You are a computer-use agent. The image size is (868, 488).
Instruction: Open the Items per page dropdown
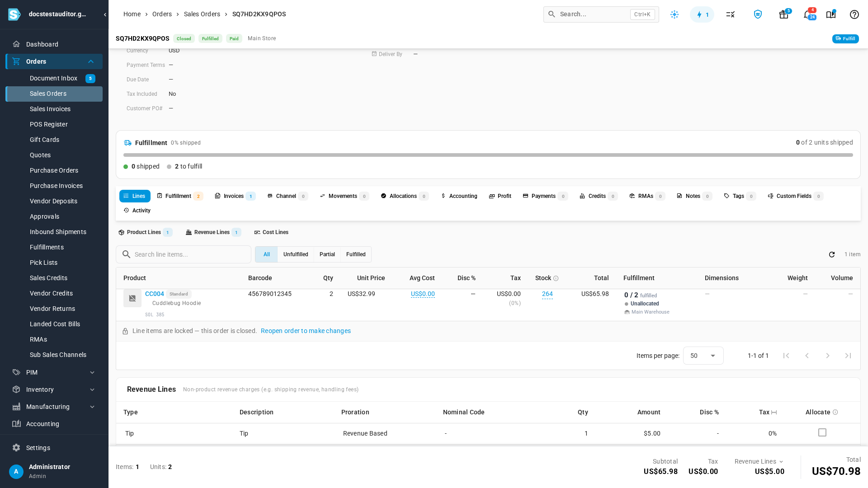[703, 356]
